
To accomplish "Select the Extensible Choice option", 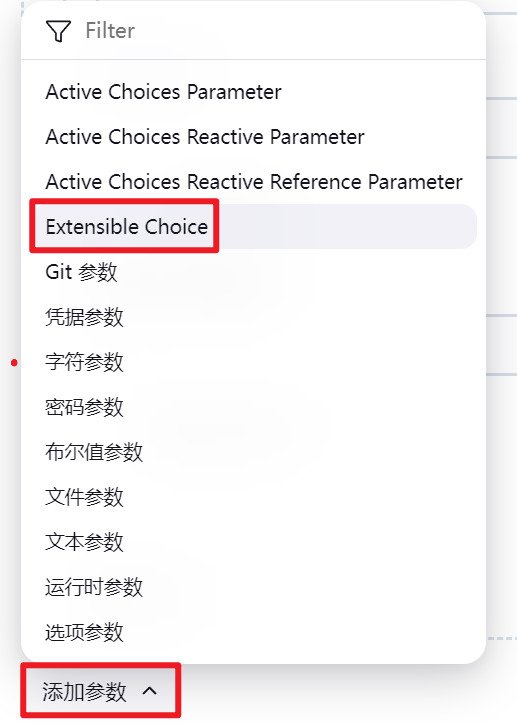I will tap(126, 226).
